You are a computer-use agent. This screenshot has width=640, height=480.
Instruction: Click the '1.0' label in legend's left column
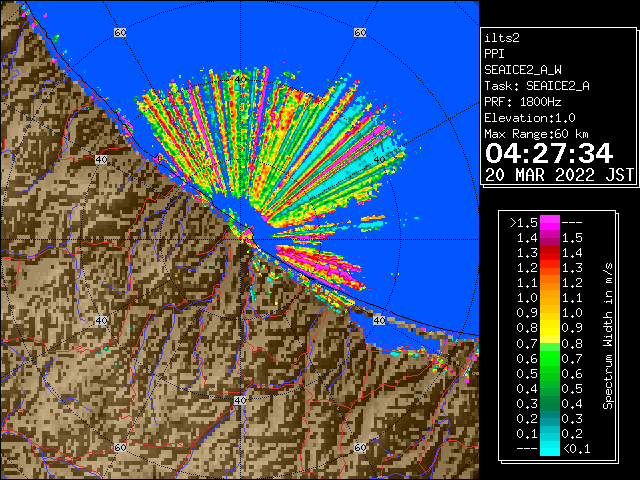(527, 298)
